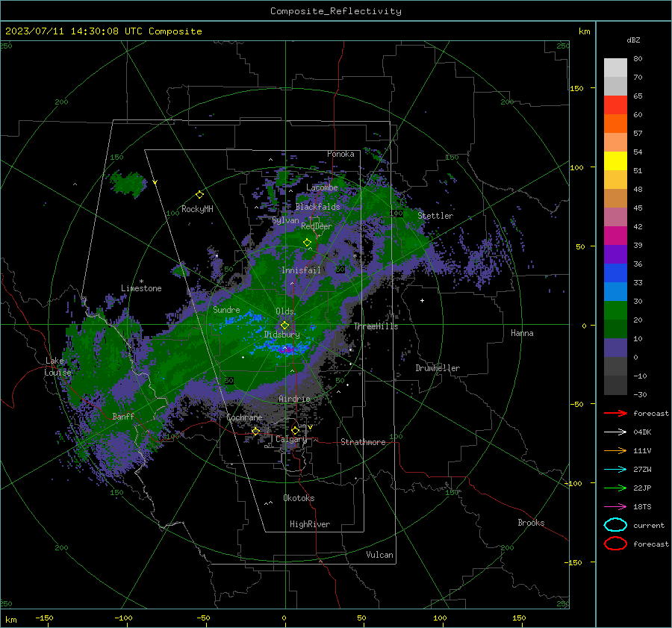Click the Lake Louise label
This screenshot has width=672, height=628.
click(x=58, y=367)
